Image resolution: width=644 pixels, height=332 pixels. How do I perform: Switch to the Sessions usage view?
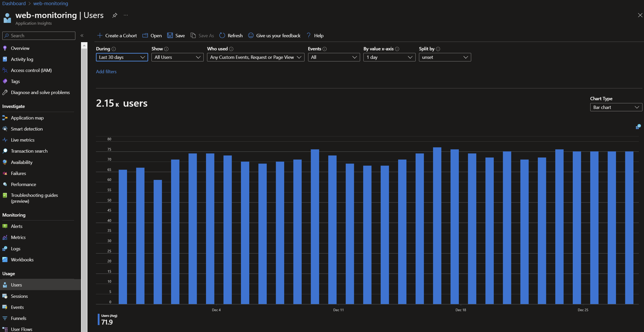coord(19,296)
